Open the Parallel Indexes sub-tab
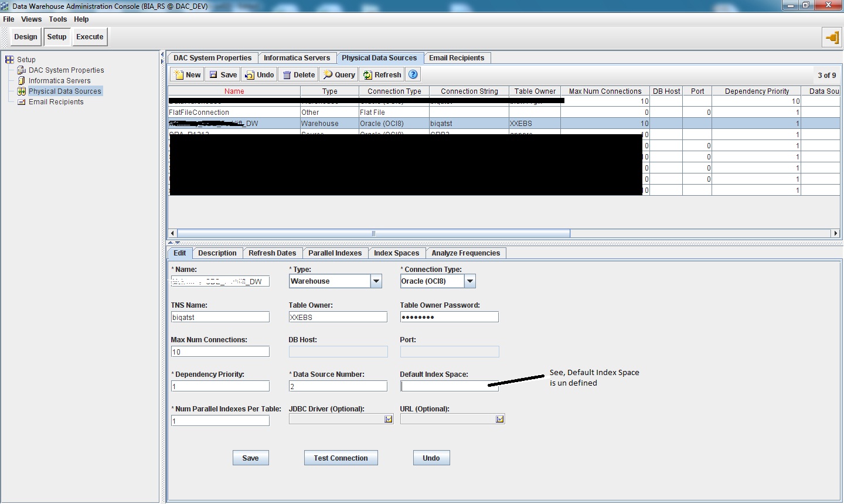Image resolution: width=844 pixels, height=504 pixels. click(x=335, y=253)
